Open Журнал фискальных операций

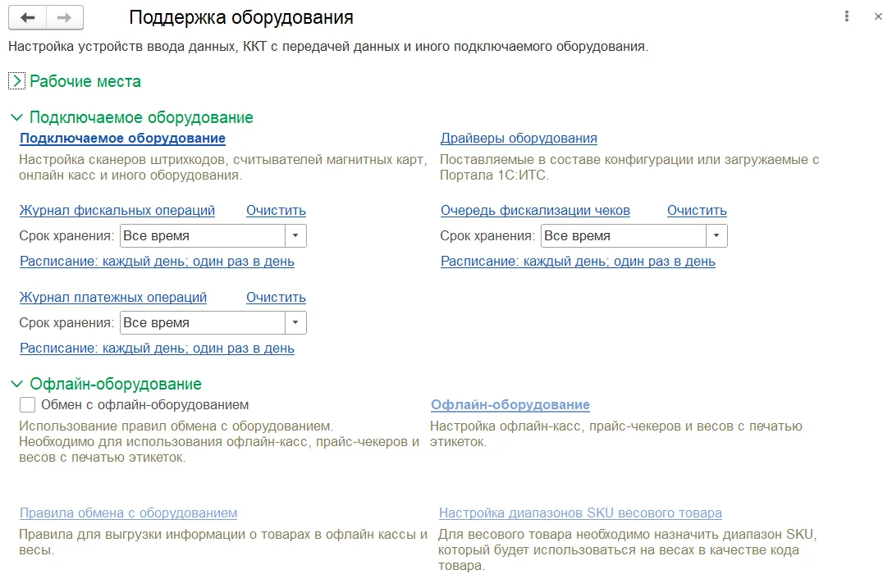click(117, 211)
